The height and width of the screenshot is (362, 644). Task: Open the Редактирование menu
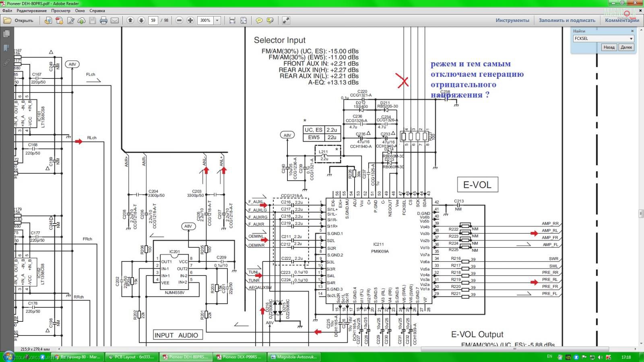31,11
